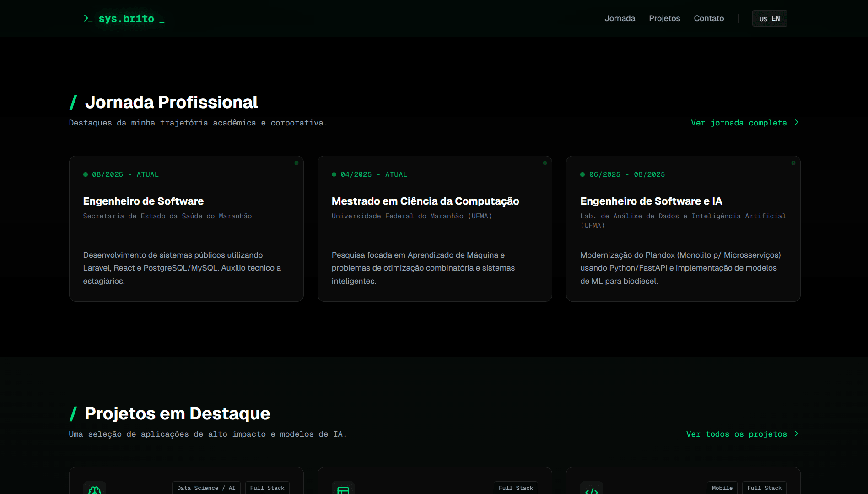Click the Jornada Profissional heading

[171, 102]
